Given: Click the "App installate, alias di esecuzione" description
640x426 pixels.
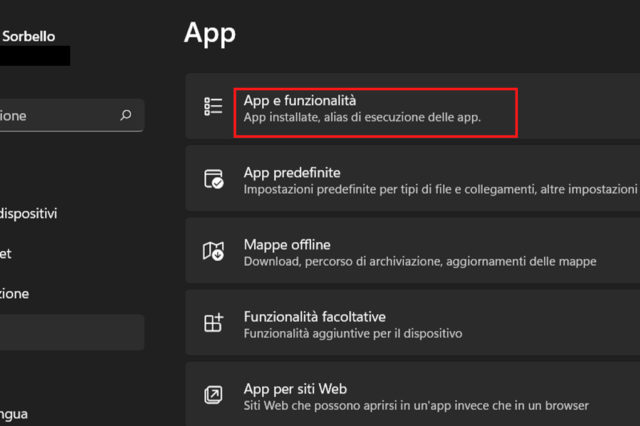Looking at the screenshot, I should tap(362, 118).
